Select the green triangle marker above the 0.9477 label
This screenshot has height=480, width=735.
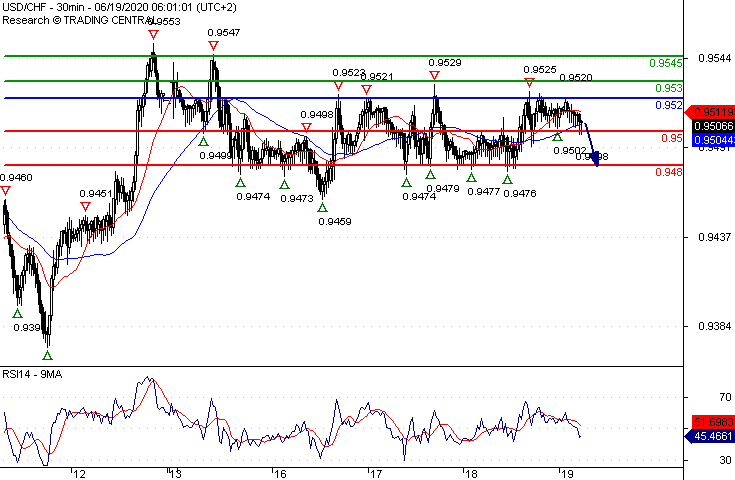(x=472, y=177)
